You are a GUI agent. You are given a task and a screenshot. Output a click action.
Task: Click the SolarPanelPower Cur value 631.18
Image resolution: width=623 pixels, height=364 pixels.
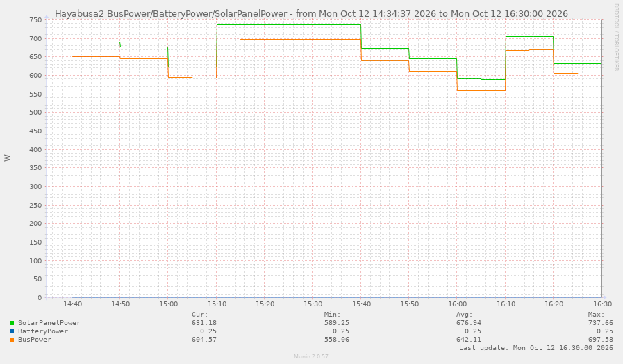[204, 323]
